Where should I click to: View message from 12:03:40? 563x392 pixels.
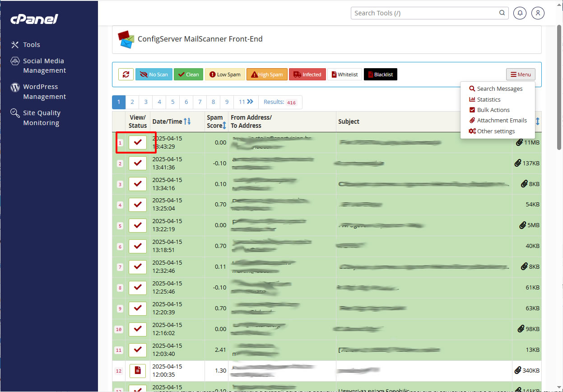click(x=138, y=350)
